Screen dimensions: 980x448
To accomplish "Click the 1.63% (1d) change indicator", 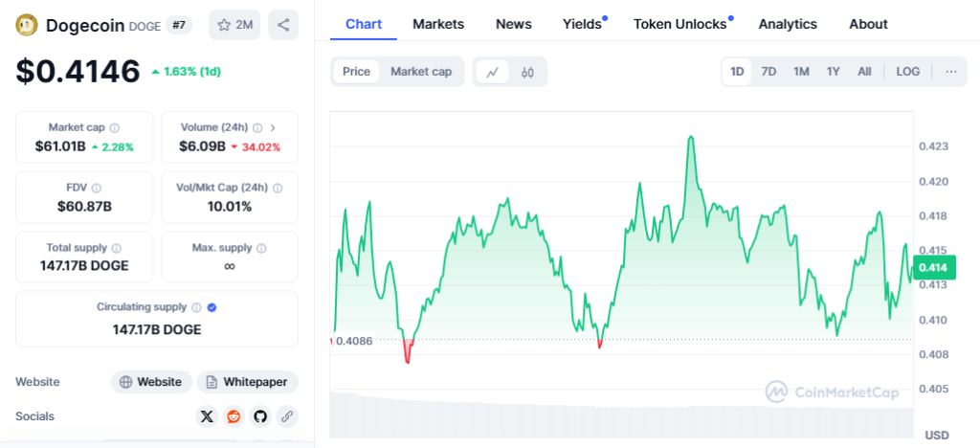I will click(x=187, y=72).
